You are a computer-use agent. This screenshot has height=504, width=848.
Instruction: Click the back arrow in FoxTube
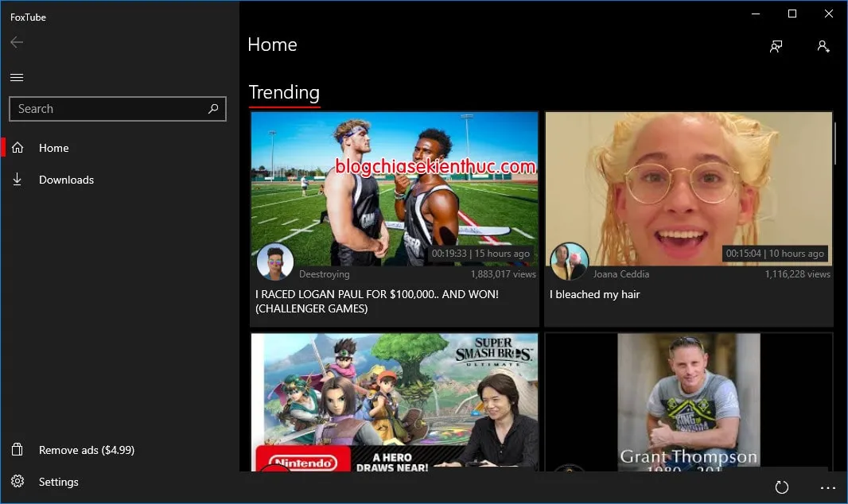pyautogui.click(x=17, y=42)
